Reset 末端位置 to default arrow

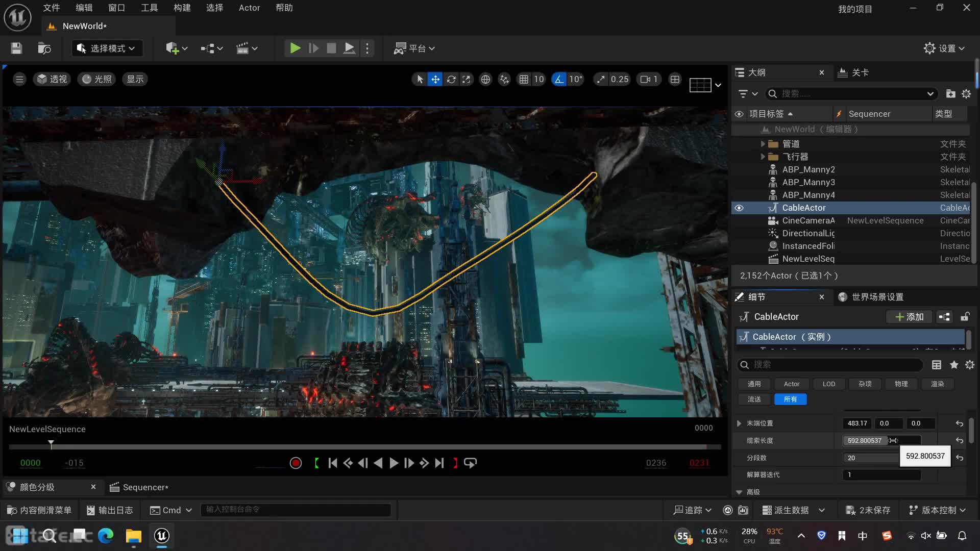960,423
